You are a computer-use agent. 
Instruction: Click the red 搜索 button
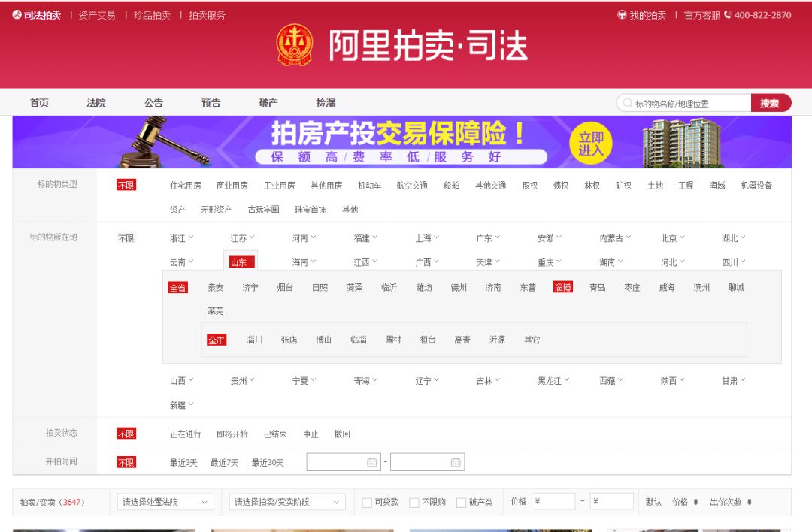(771, 103)
